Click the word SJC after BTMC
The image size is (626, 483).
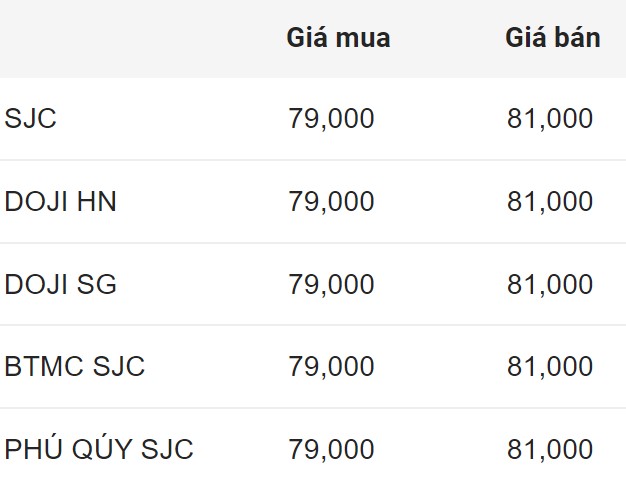click(x=119, y=367)
